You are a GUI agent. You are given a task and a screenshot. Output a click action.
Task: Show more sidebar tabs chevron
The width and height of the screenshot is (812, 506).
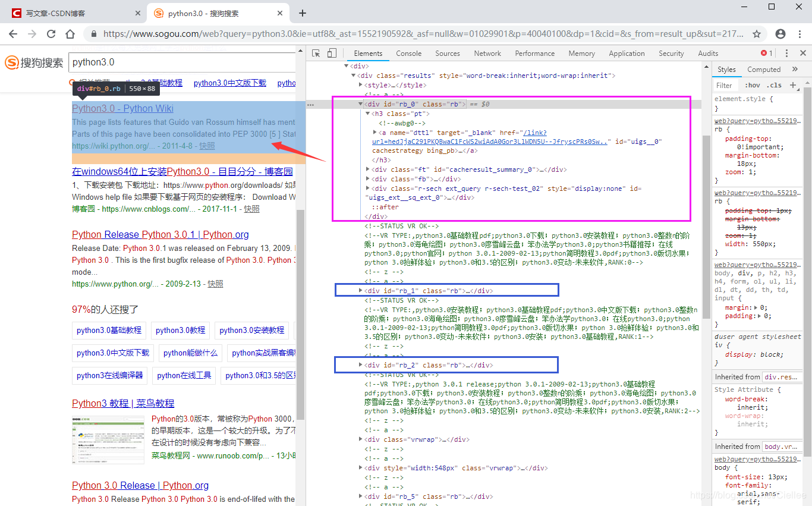(x=795, y=69)
